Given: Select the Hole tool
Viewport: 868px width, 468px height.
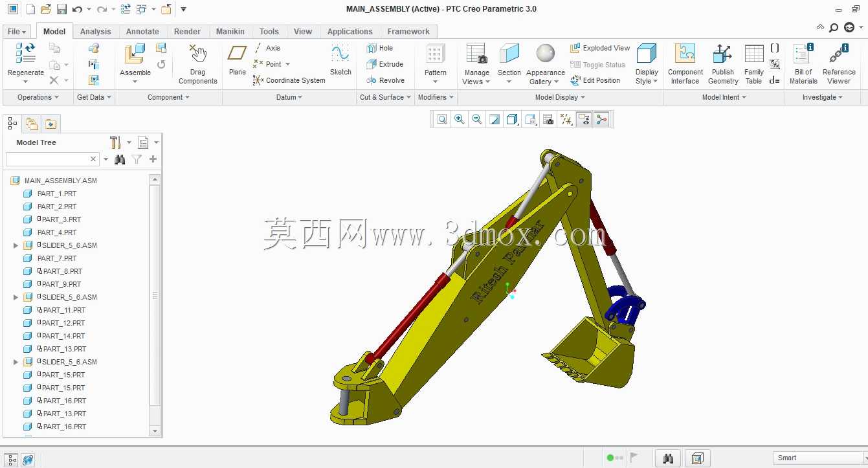Looking at the screenshot, I should click(380, 48).
